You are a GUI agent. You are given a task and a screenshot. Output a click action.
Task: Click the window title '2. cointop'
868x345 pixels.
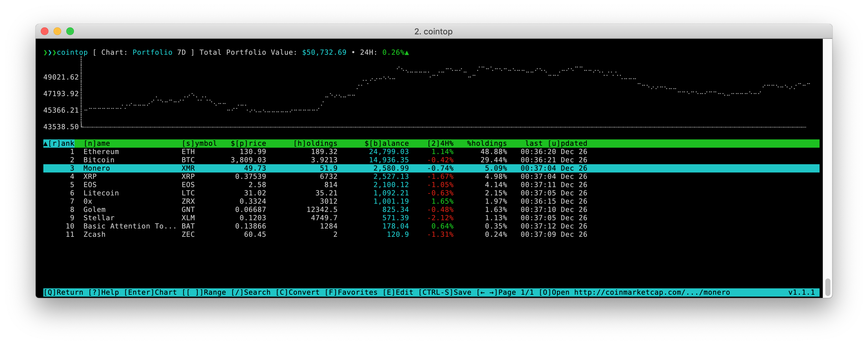433,31
